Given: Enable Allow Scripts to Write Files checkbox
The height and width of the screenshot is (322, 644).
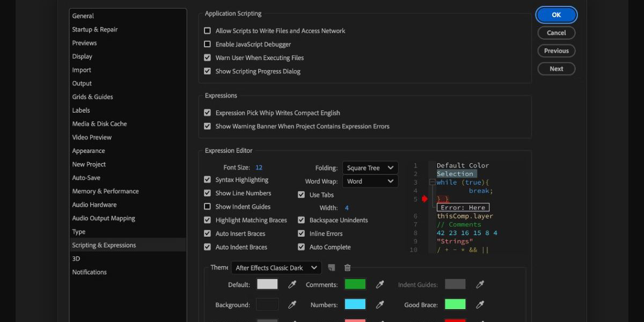Looking at the screenshot, I should pos(208,31).
